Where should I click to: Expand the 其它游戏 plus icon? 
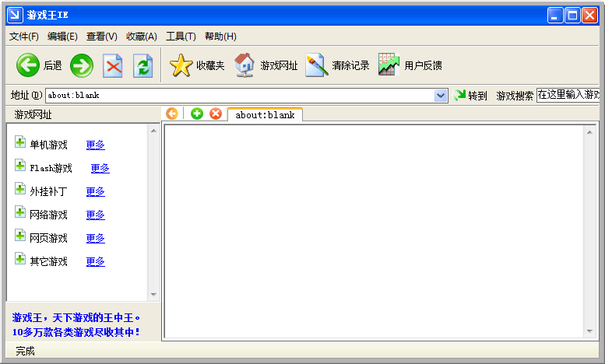[20, 258]
